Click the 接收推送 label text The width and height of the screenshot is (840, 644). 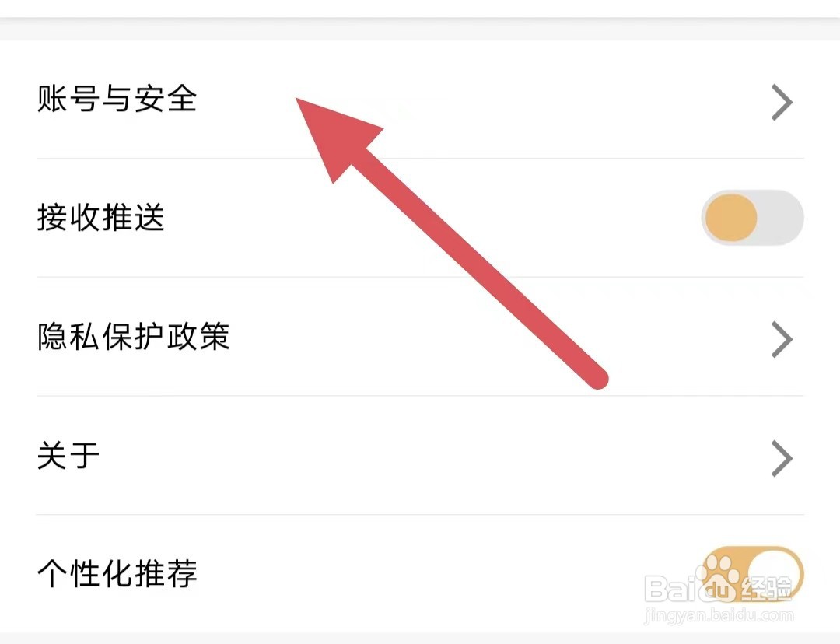101,218
